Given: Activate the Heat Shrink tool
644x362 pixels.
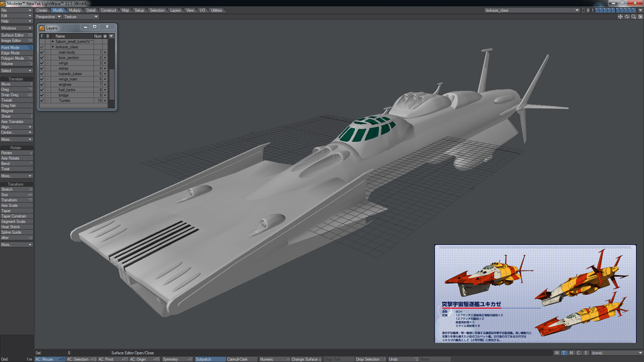Looking at the screenshot, I should [x=16, y=227].
